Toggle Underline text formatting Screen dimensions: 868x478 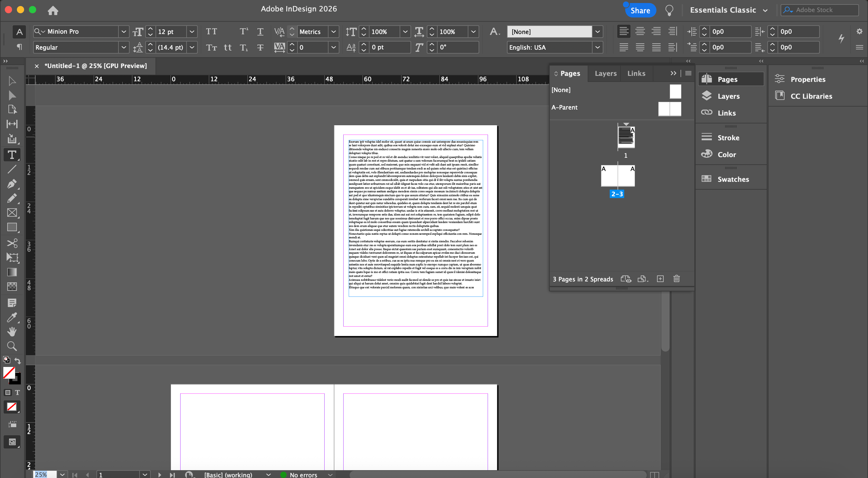click(260, 32)
